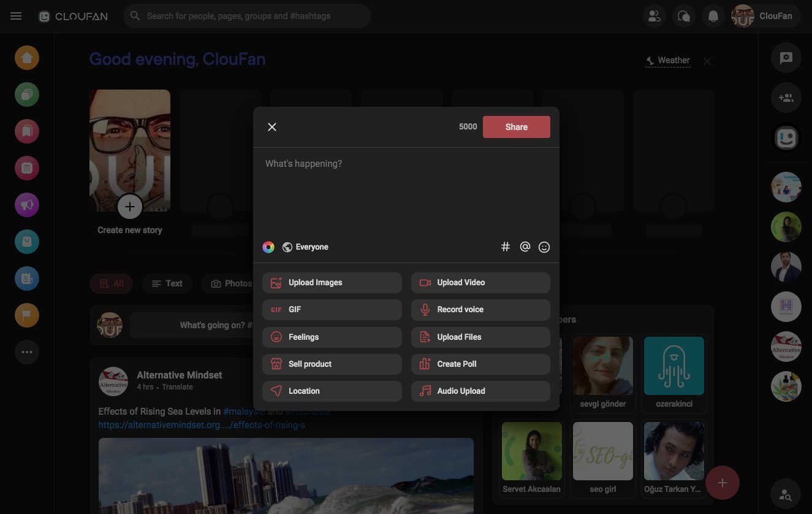
Task: Share the new post
Action: [x=517, y=127]
